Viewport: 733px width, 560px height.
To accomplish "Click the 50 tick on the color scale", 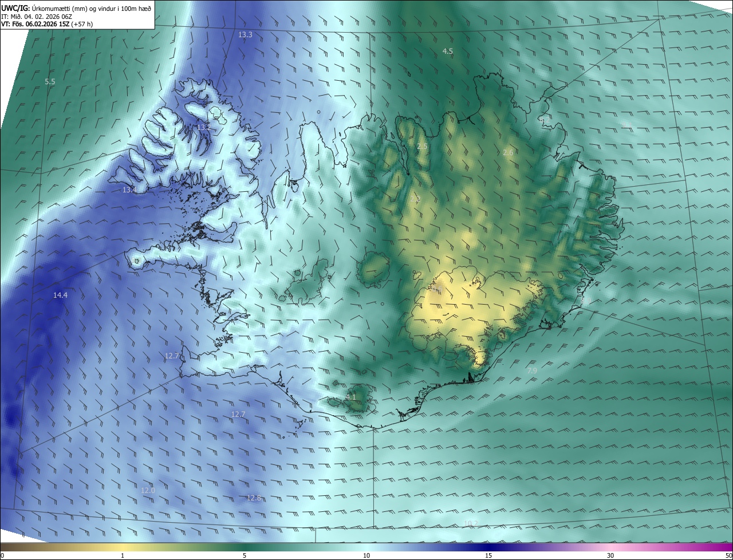I will point(728,555).
